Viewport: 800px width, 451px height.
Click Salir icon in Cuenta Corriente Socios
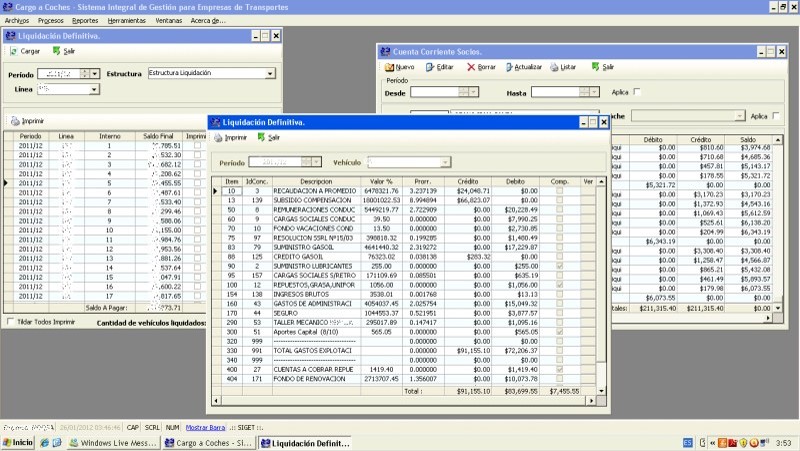pos(595,67)
